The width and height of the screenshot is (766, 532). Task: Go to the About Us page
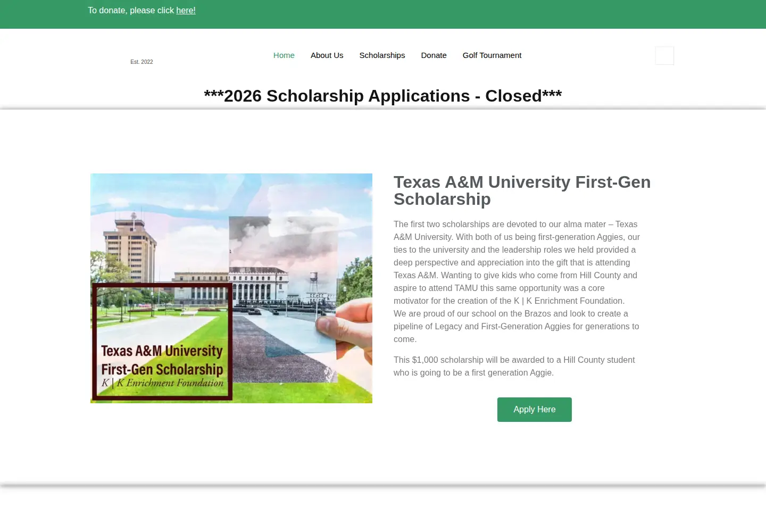click(x=327, y=55)
